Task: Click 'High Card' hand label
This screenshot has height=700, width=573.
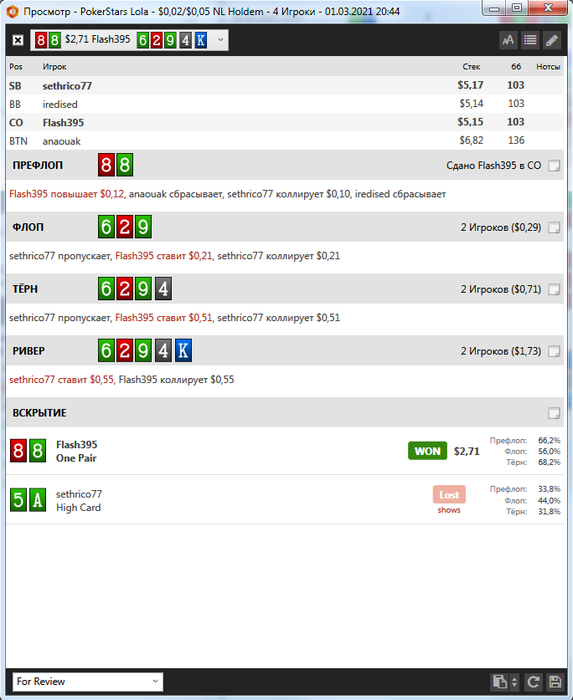Action: [79, 508]
